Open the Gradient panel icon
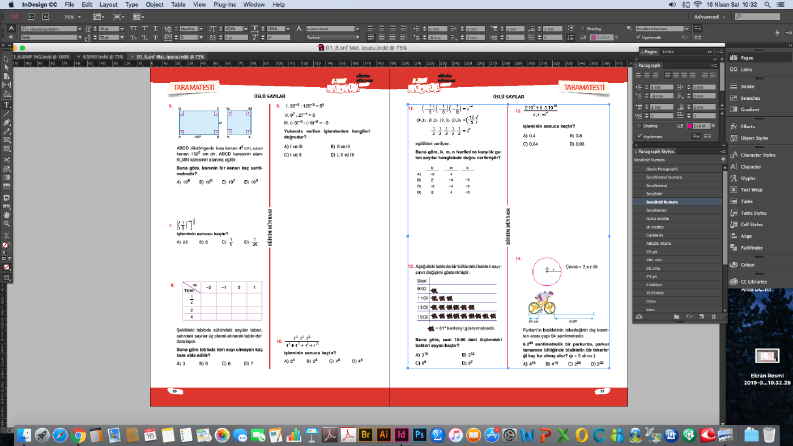The width and height of the screenshot is (793, 446). (x=733, y=109)
